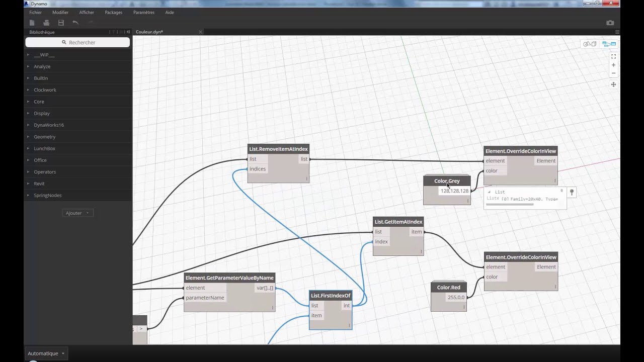The height and width of the screenshot is (362, 644).
Task: Click the Bibliothèque panel title
Action: 42,32
